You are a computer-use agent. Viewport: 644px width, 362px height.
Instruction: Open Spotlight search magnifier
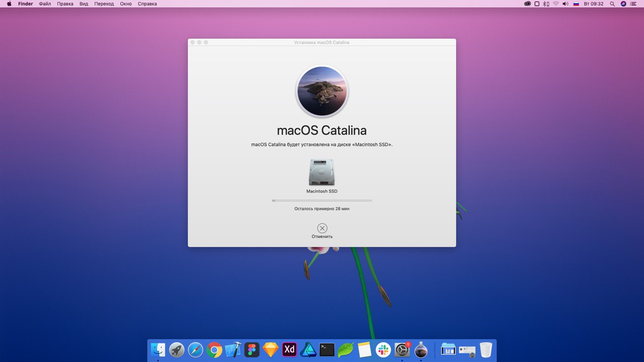(612, 4)
